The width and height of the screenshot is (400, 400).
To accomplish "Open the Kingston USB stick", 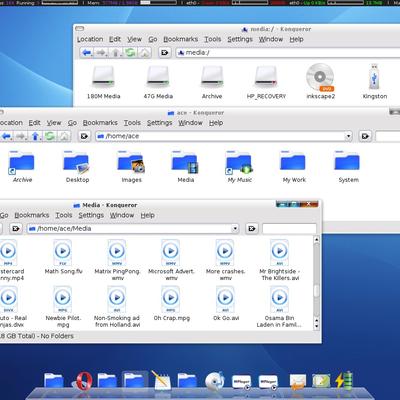I will pos(375,82).
